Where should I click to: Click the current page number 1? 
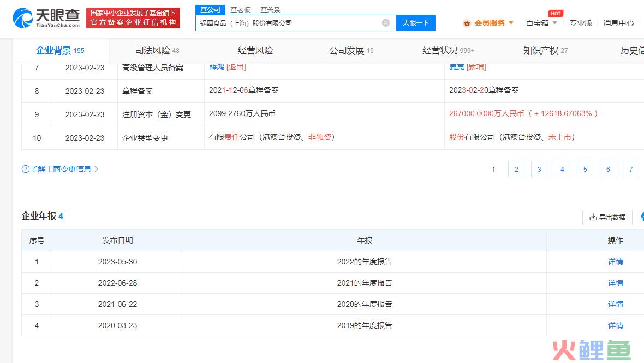tap(493, 169)
